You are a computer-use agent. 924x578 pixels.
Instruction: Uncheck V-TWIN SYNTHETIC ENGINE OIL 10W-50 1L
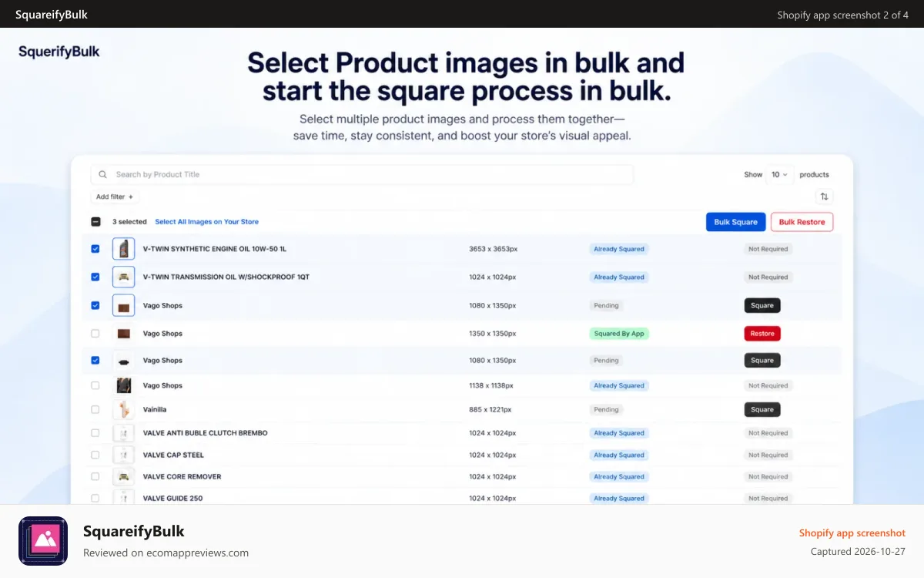pyautogui.click(x=95, y=249)
